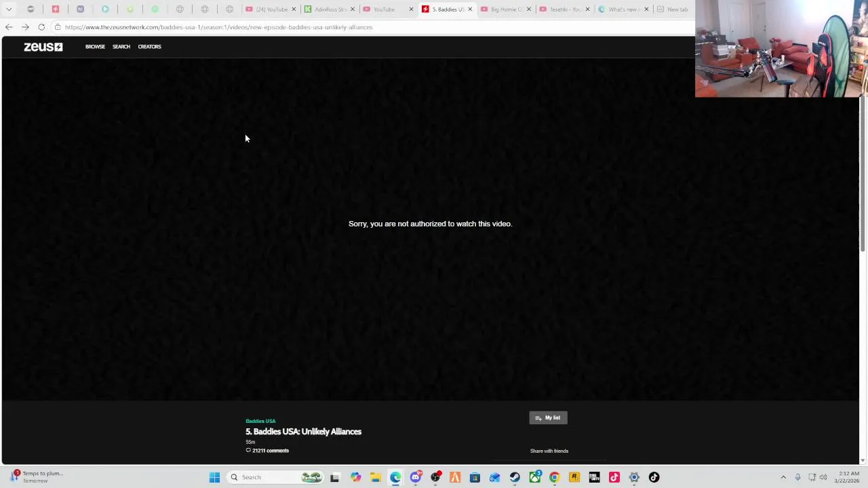Switch to Microsoft Edge in taskbar
The width and height of the screenshot is (868, 488).
point(395,477)
